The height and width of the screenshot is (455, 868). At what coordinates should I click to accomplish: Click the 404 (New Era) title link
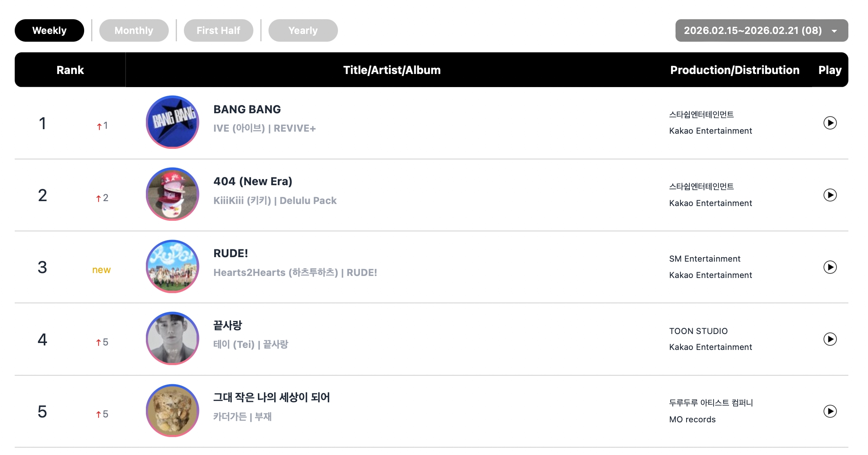click(x=253, y=182)
